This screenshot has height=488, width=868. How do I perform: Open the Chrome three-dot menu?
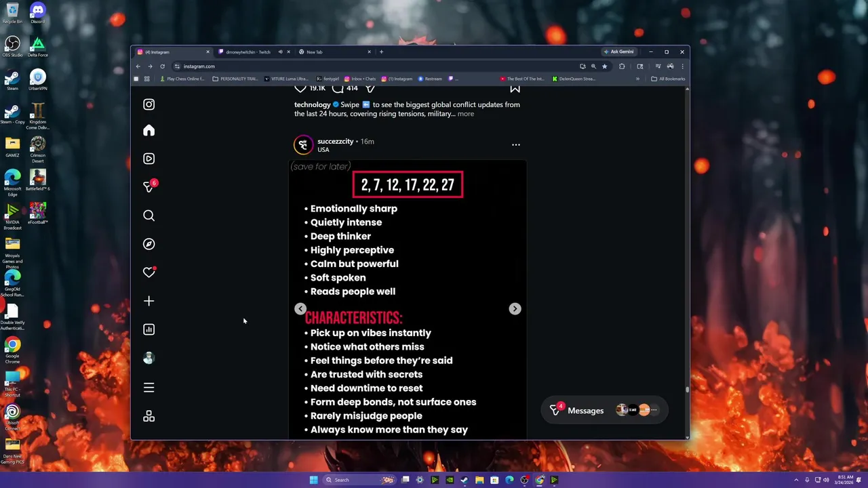[682, 66]
